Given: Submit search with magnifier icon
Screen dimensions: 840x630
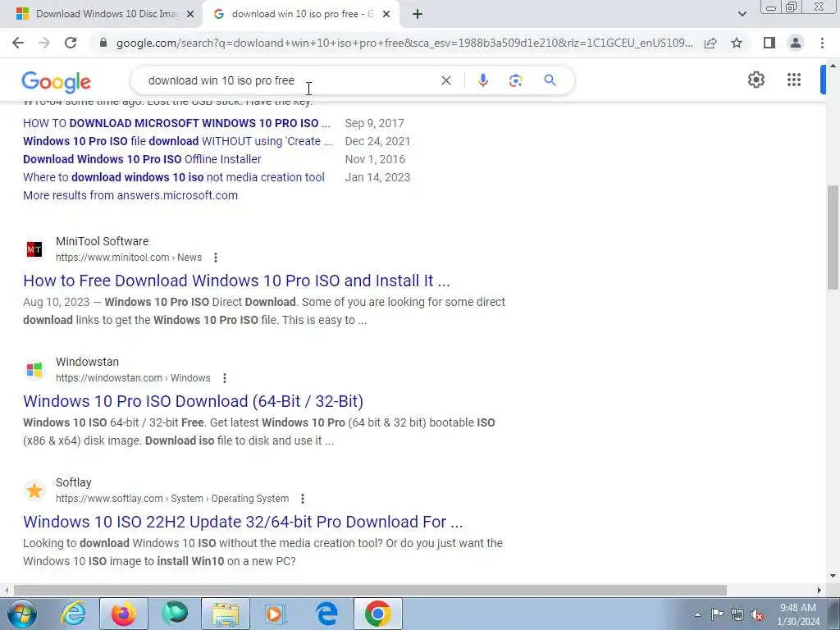Looking at the screenshot, I should click(x=550, y=80).
